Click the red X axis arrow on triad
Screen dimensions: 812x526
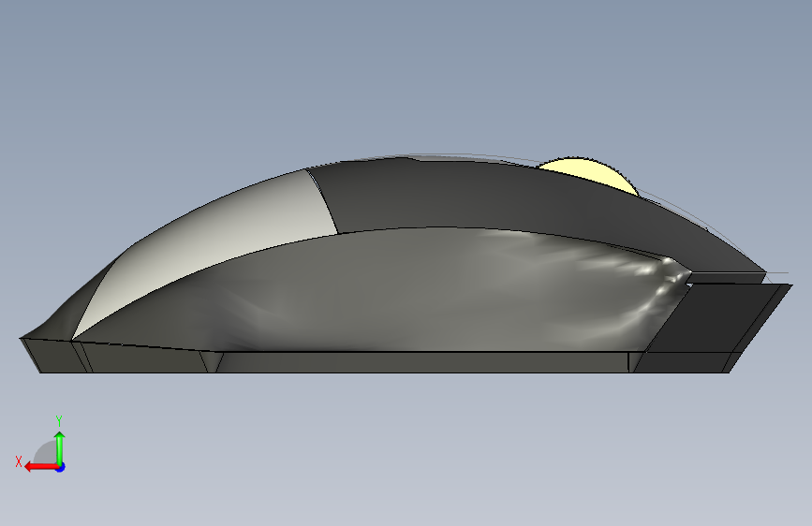(x=40, y=467)
